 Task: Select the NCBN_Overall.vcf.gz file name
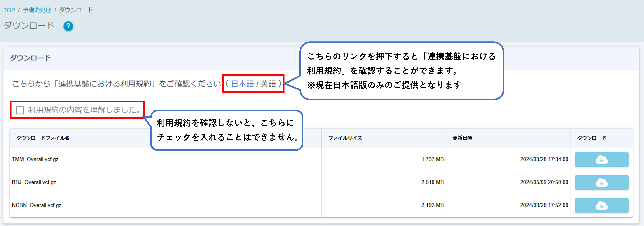tap(37, 205)
